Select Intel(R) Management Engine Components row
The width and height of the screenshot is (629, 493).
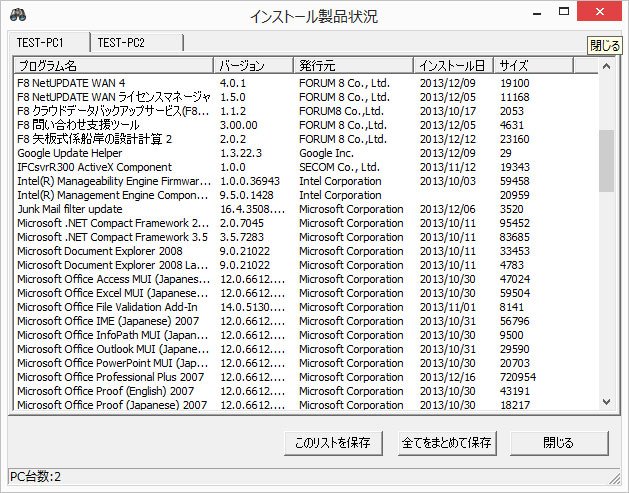[306, 195]
